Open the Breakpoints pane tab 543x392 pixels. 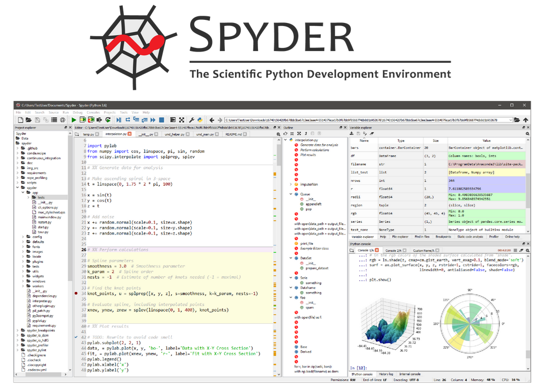pyautogui.click(x=443, y=237)
